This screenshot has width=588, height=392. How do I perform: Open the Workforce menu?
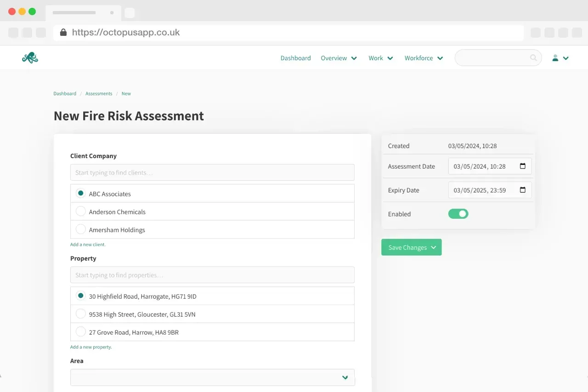[423, 58]
